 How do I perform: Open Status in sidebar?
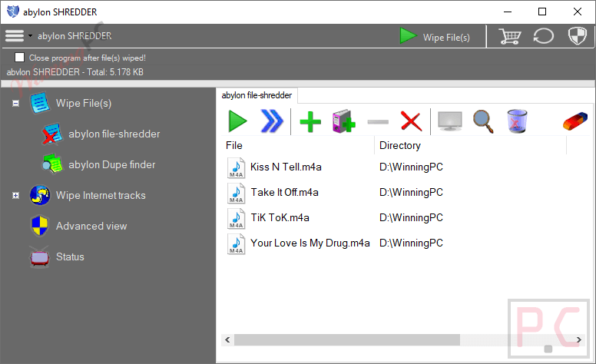click(70, 257)
